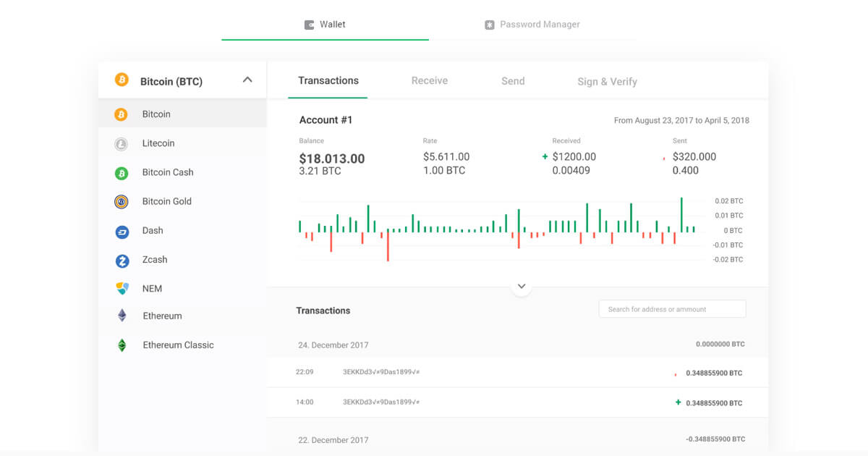
Task: Click the 22:09 transaction time
Action: (x=305, y=372)
